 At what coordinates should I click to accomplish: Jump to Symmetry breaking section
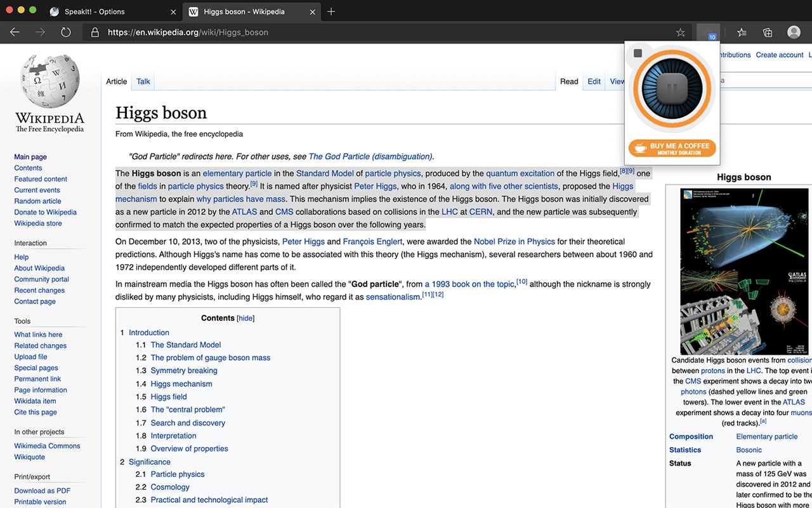pos(184,371)
